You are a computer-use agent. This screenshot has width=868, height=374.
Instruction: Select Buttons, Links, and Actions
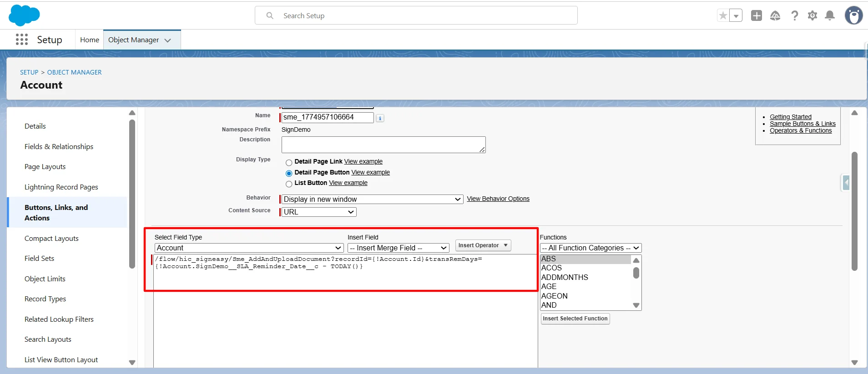pos(56,213)
